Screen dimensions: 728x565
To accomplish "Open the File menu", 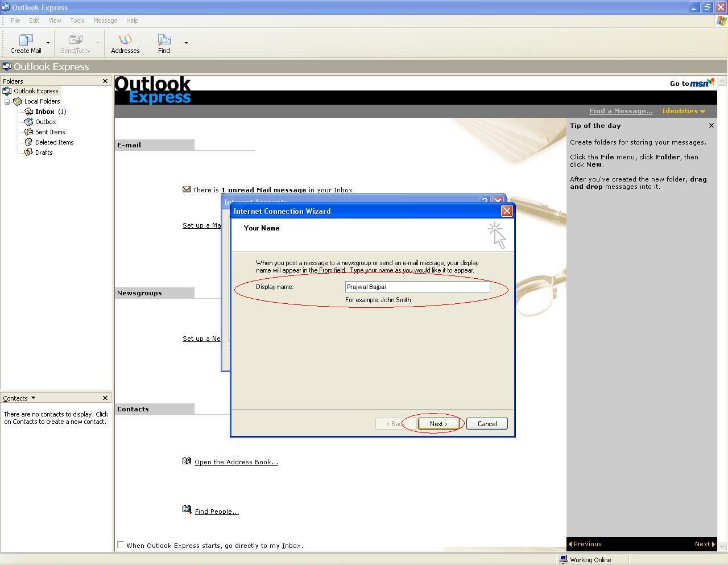I will (x=15, y=20).
